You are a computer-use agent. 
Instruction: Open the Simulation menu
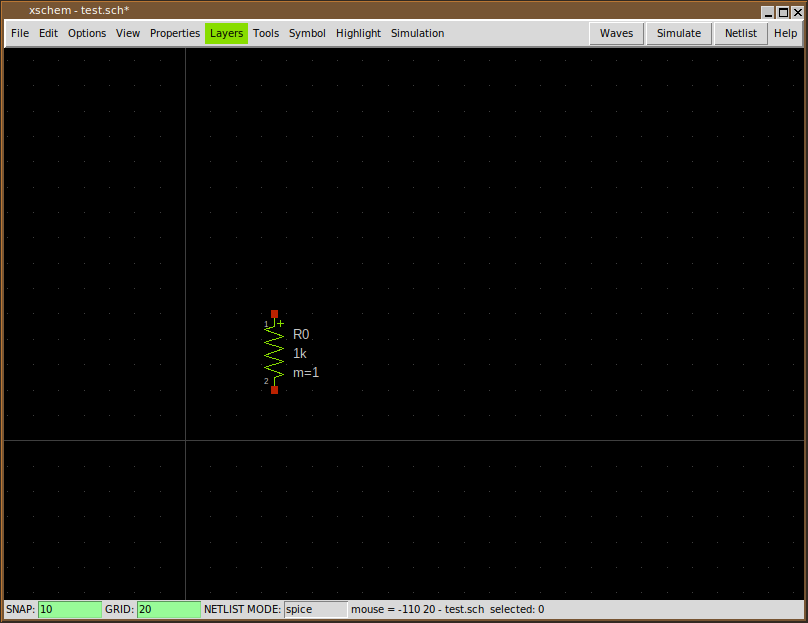(417, 33)
